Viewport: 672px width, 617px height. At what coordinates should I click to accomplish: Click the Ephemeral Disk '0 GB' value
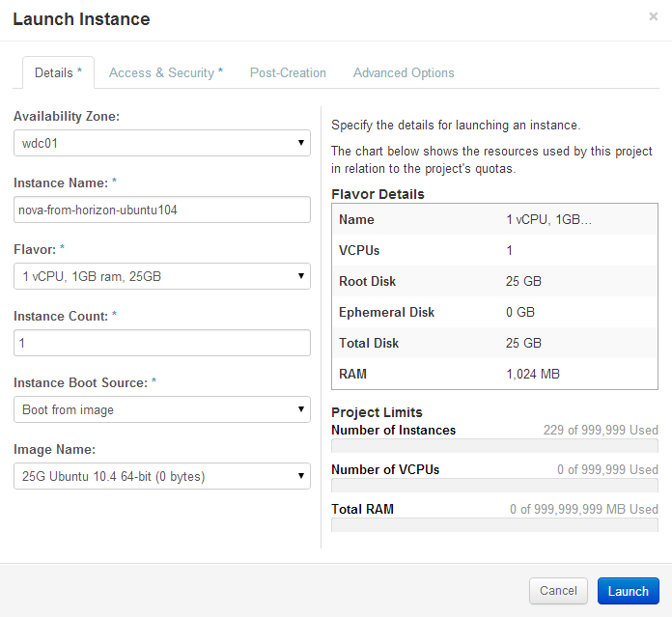519,312
